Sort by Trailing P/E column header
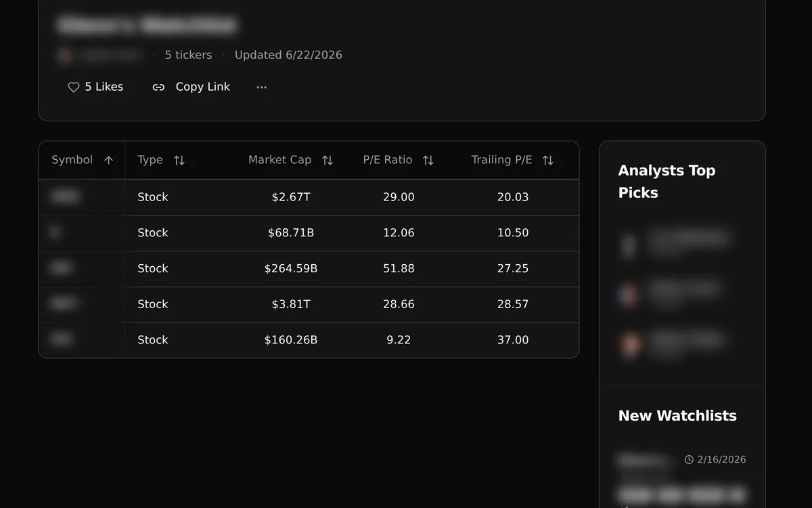The height and width of the screenshot is (508, 812). (512, 160)
